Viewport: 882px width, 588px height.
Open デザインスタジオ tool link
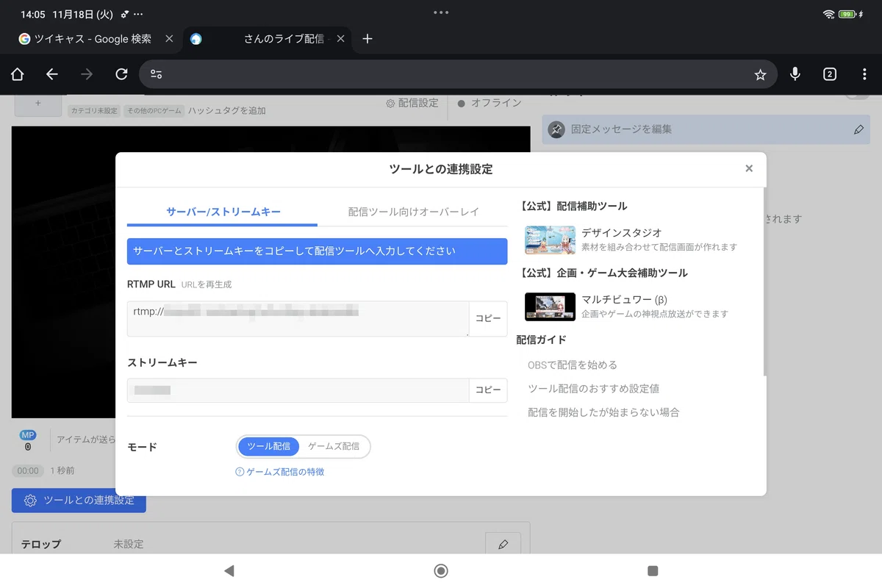[x=621, y=233]
